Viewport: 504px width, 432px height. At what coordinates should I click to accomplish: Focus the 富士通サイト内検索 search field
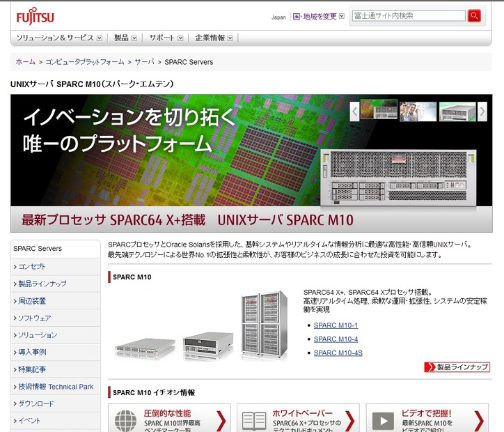click(x=409, y=15)
